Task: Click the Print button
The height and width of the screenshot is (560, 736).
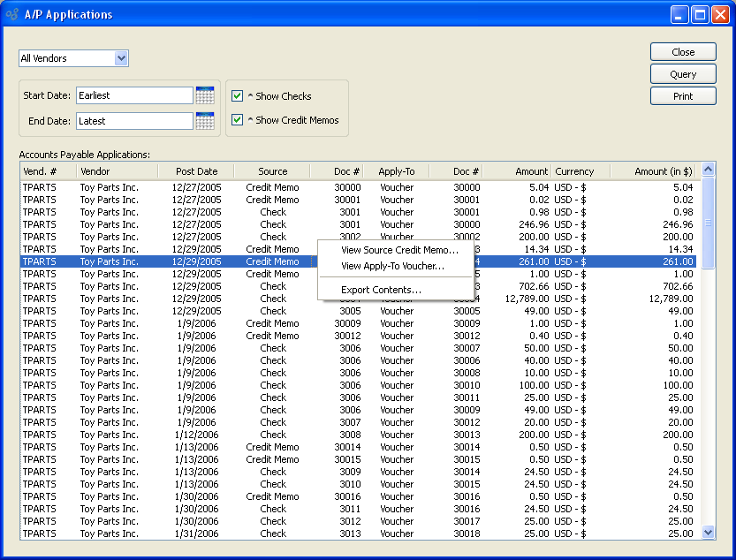Action: [x=683, y=96]
